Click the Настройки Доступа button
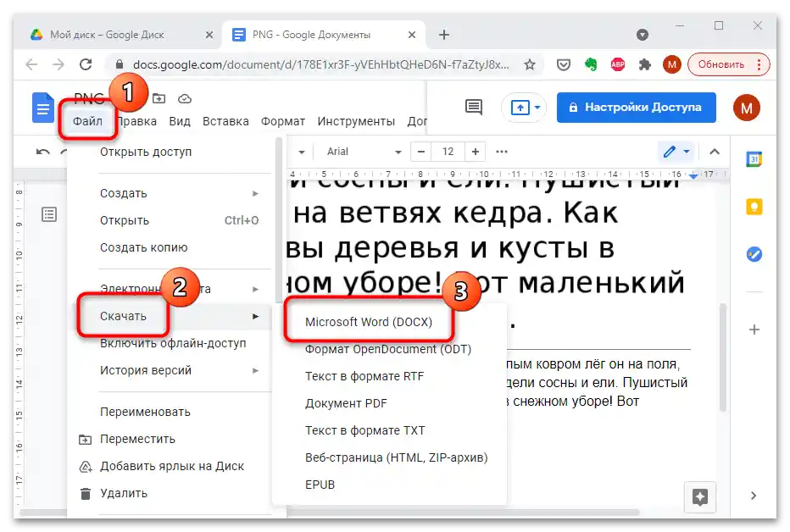Screen dimensions: 790x532 coord(636,108)
